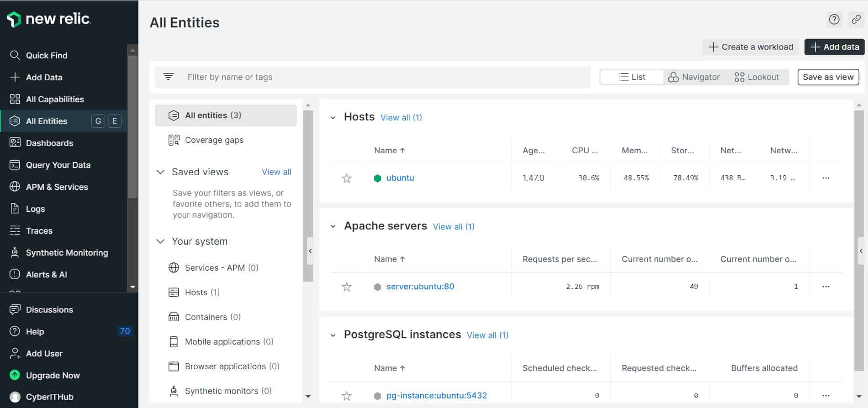This screenshot has height=408, width=868.
Task: Click the sidebar scrollbar down arrow
Action: coord(132,287)
